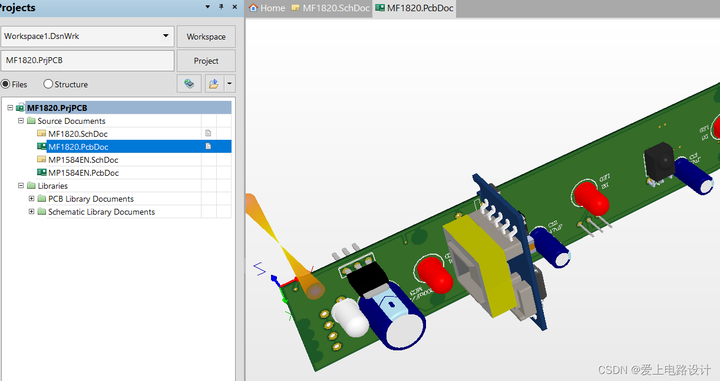Screen dimensions: 720x381
Task: Open the Projects panel options dropdown arrow
Action: pos(208,7)
